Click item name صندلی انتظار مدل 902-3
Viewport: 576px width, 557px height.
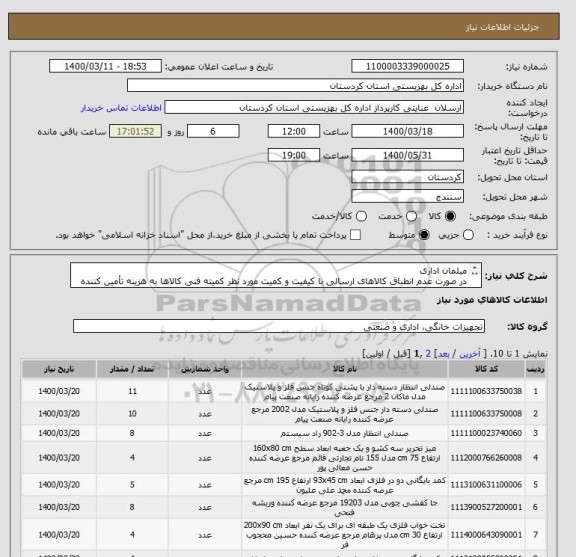(x=345, y=434)
